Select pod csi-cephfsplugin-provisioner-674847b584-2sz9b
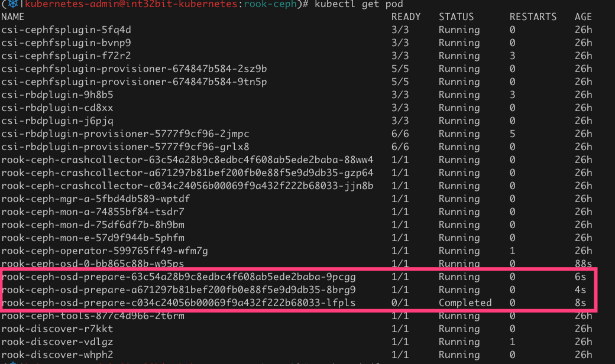The height and width of the screenshot is (364, 615). point(134,69)
